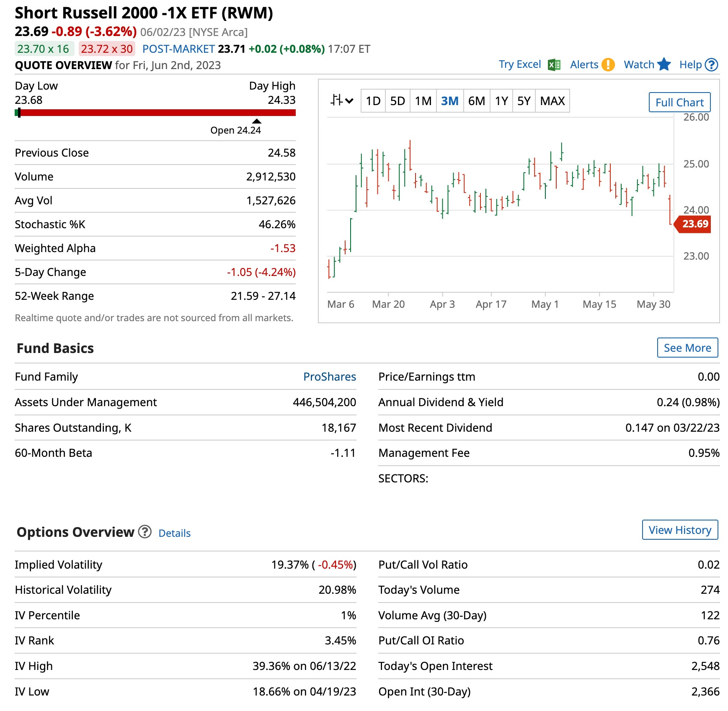Select the 1M chart range tab
This screenshot has width=728, height=711.
tap(423, 101)
